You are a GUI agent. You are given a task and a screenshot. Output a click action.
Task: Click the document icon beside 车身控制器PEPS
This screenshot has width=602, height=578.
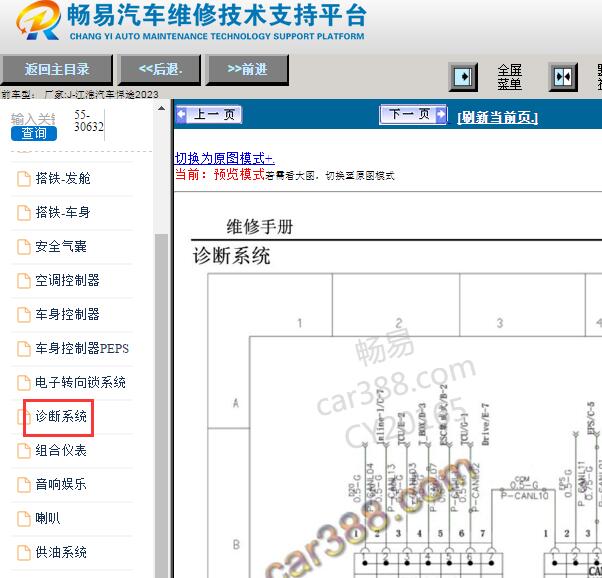[24, 349]
